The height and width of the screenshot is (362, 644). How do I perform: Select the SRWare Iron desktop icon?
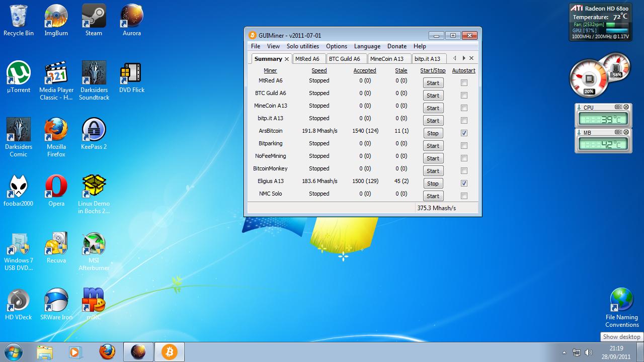56,304
